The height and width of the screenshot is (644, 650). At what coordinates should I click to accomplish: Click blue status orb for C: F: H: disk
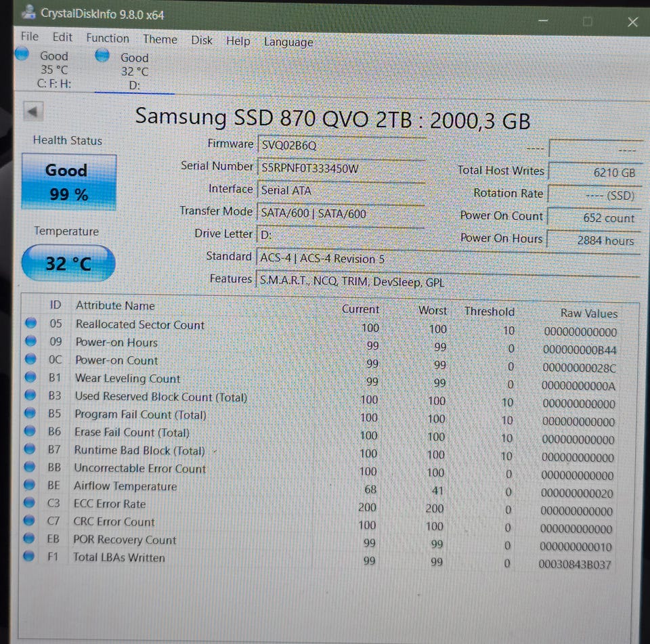click(22, 54)
